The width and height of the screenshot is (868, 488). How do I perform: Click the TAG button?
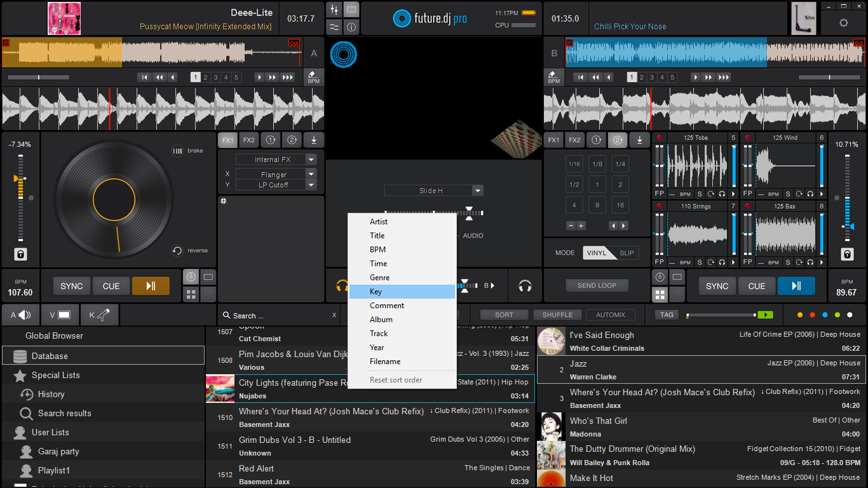tap(667, 315)
